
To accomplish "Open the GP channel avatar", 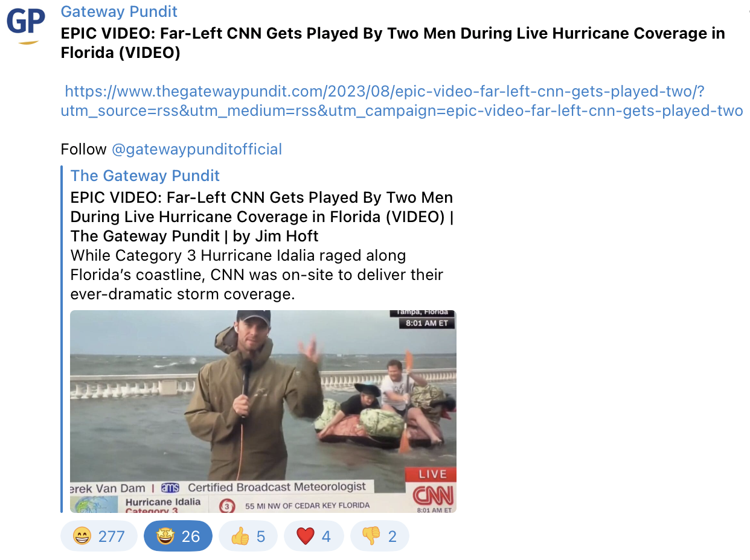I will coord(26,24).
